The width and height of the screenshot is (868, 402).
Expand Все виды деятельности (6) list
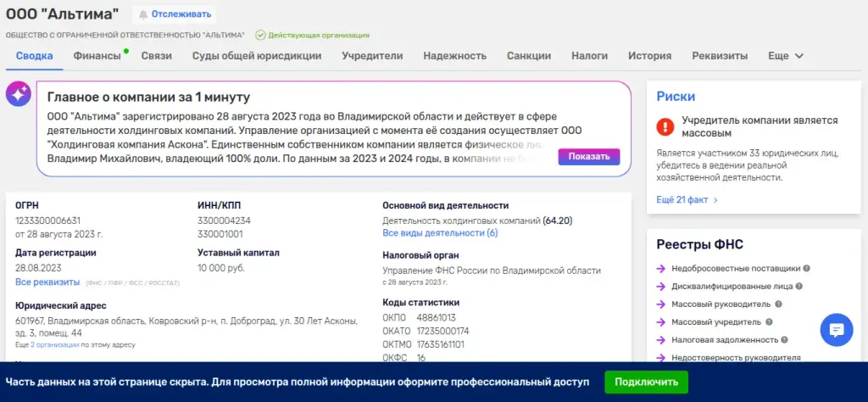tap(440, 233)
